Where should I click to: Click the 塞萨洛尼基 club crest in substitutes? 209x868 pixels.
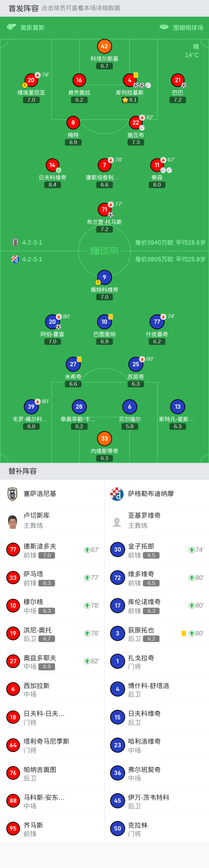pos(13,494)
